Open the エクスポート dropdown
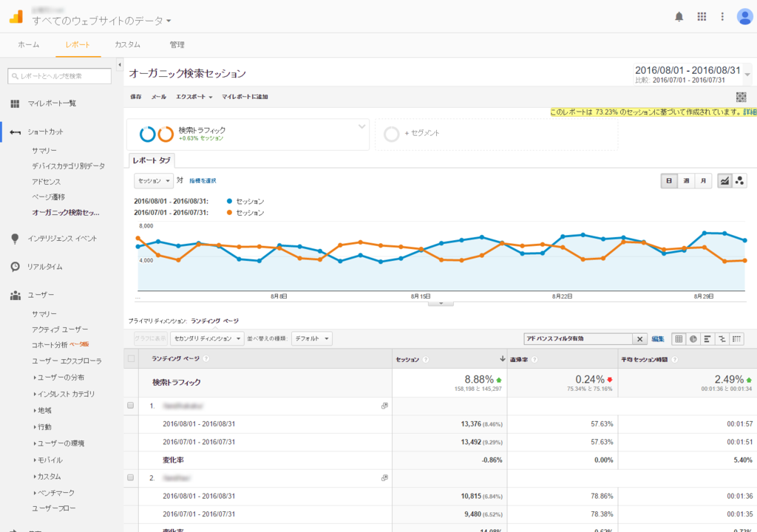This screenshot has height=532, width=757. pyautogui.click(x=194, y=97)
